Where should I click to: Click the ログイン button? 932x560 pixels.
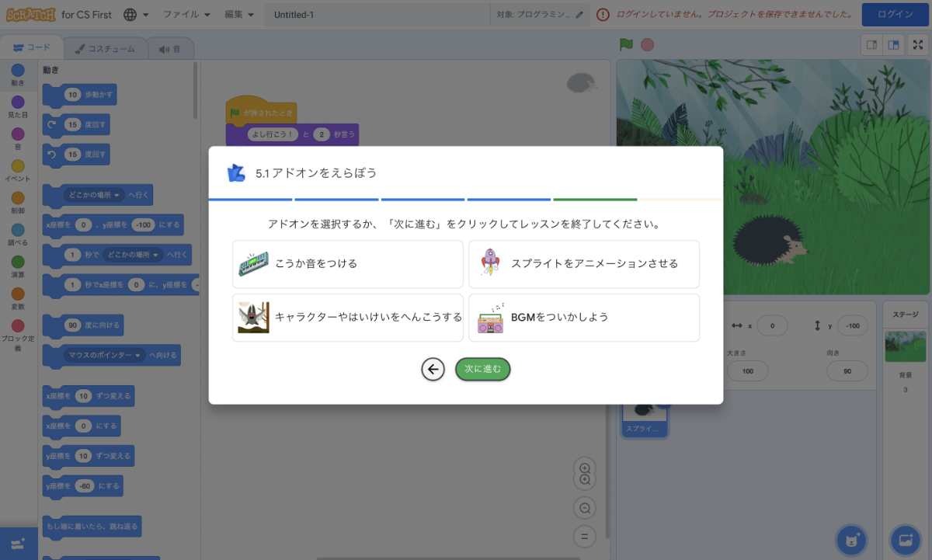tap(894, 14)
